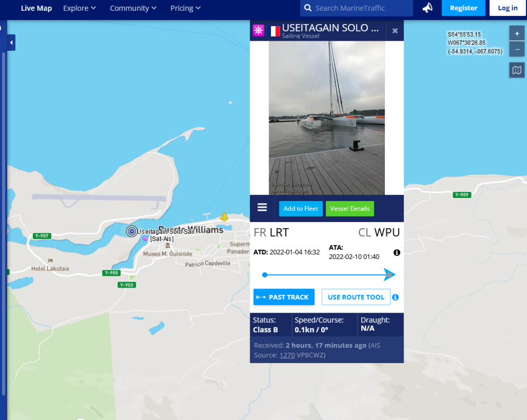
Task: Click the Register button
Action: [x=464, y=8]
